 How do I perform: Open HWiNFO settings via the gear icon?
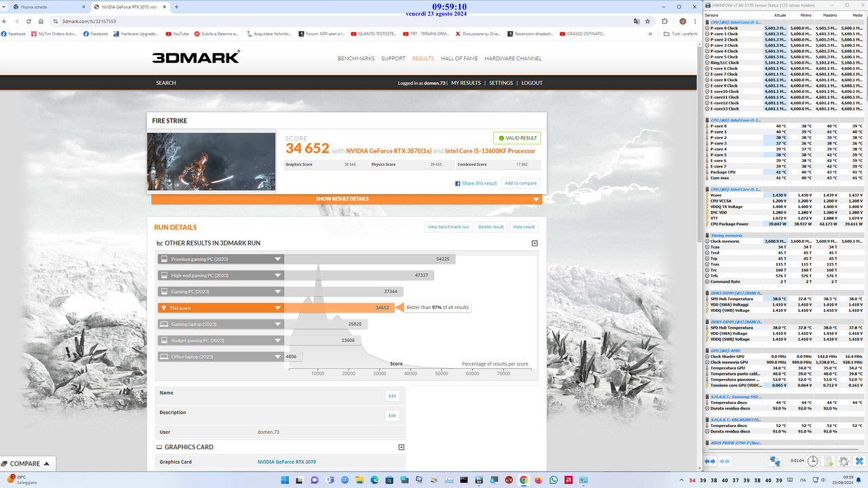click(x=843, y=461)
